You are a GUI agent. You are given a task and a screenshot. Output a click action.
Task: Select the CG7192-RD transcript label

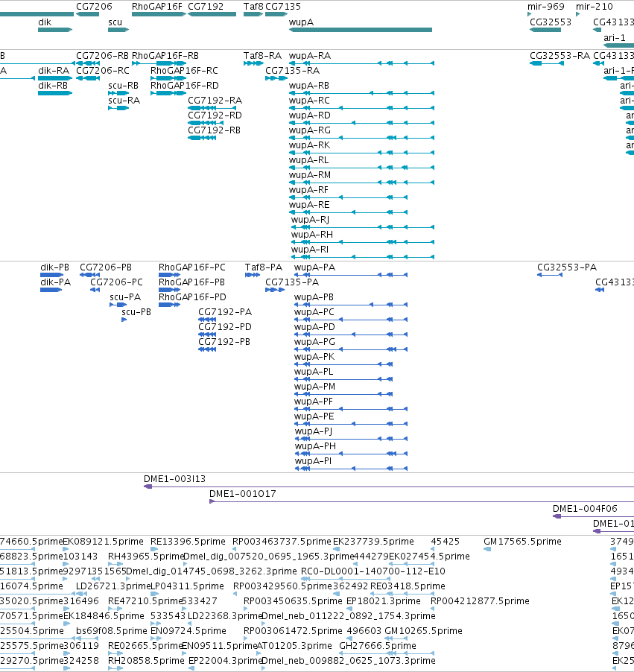point(215,115)
